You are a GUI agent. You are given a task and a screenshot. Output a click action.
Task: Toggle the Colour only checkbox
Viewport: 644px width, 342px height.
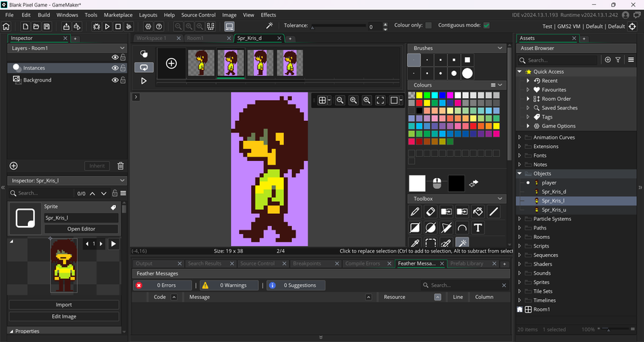pyautogui.click(x=429, y=26)
